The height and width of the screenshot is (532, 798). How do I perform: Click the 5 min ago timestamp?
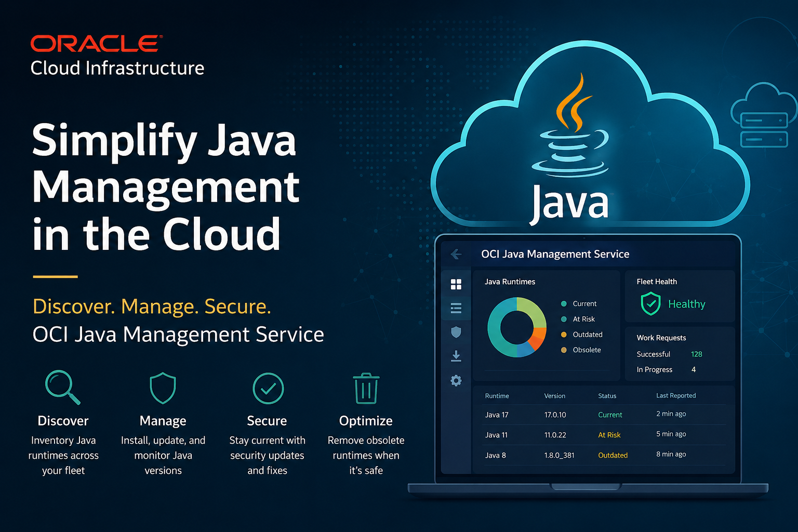click(x=671, y=434)
